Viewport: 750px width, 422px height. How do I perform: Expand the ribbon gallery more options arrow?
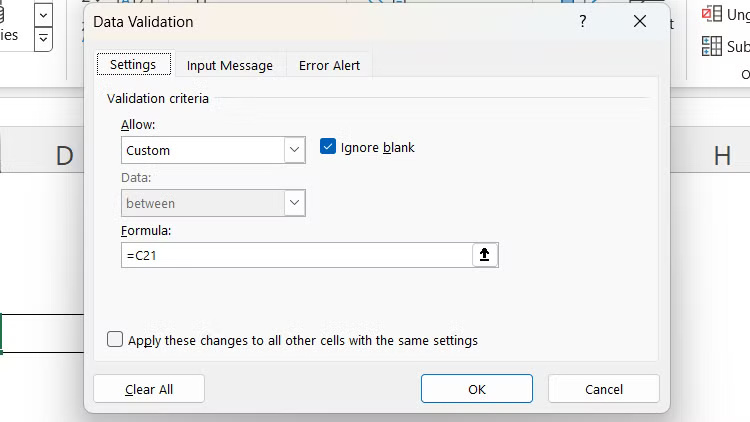[x=43, y=39]
